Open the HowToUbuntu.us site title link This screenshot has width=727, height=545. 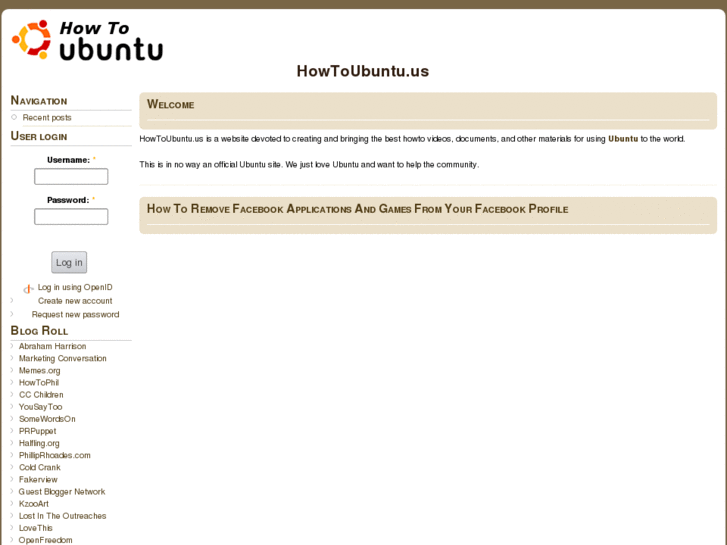click(x=363, y=71)
